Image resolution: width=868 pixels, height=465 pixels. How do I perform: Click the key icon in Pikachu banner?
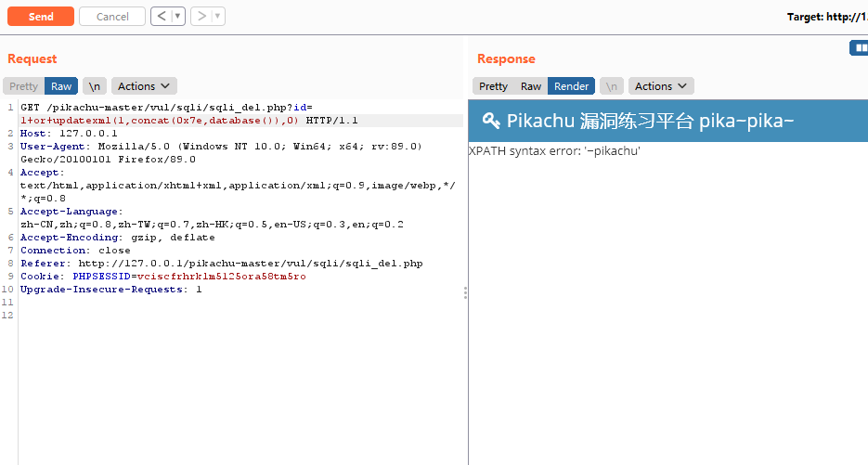[490, 120]
